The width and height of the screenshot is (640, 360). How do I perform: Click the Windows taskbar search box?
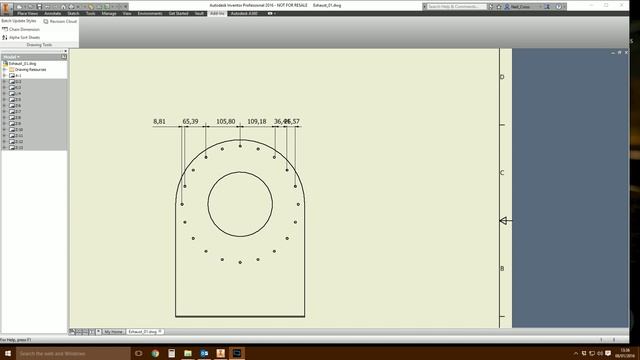pos(73,353)
